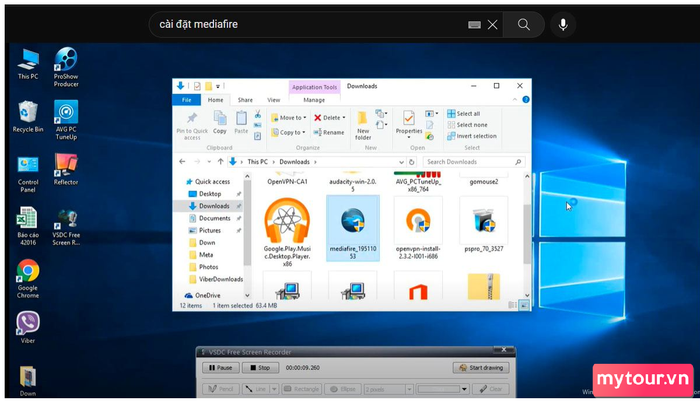Collapse the ribbon with chevron
Image resolution: width=700 pixels, height=405 pixels.
point(515,100)
